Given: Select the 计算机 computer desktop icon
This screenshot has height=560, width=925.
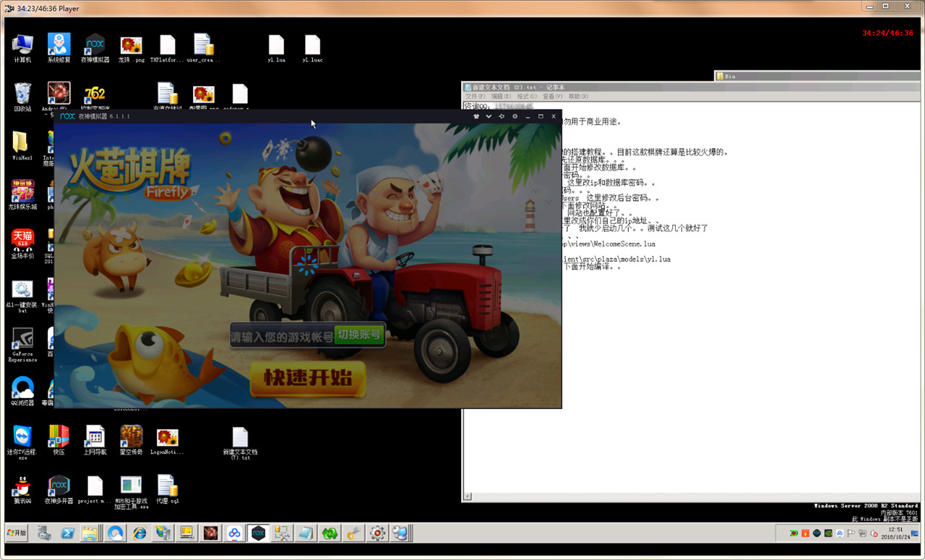Looking at the screenshot, I should pos(22,48).
